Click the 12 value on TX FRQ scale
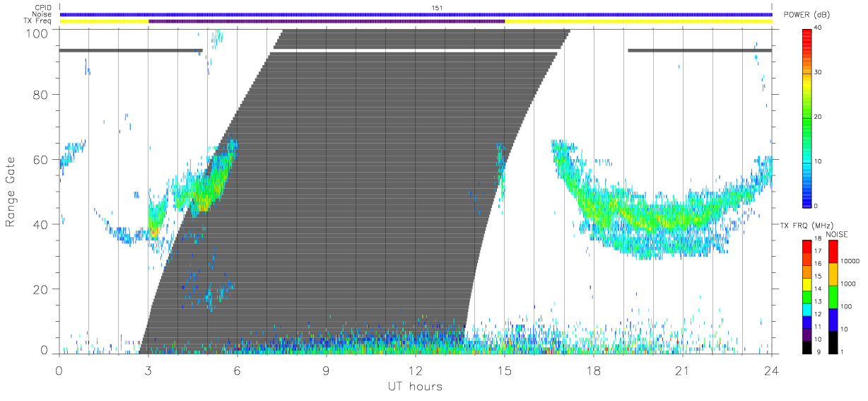This screenshot has width=868, height=401. tap(817, 315)
